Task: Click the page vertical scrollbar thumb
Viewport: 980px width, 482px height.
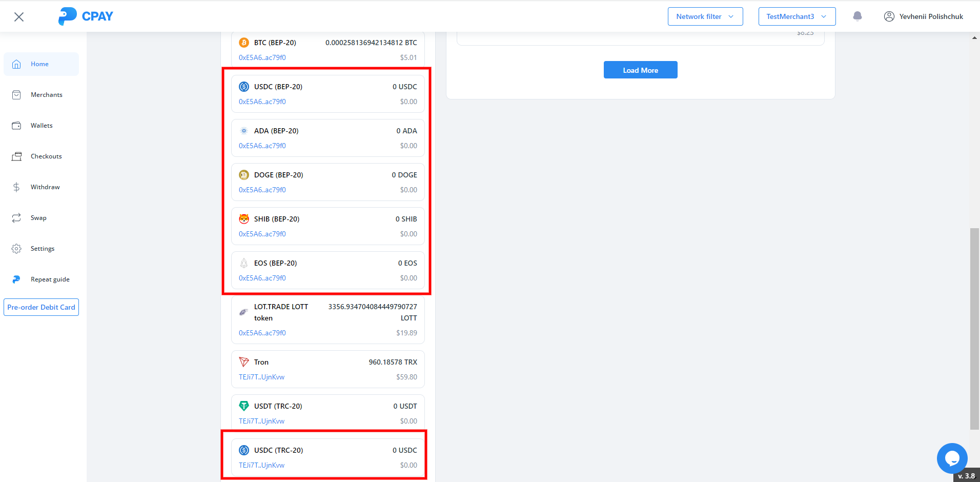Action: (974, 328)
